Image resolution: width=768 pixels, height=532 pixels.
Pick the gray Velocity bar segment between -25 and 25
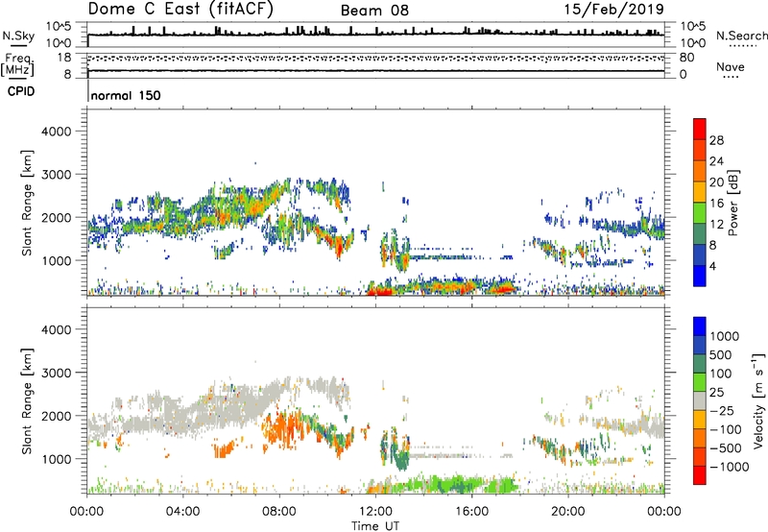(x=700, y=401)
